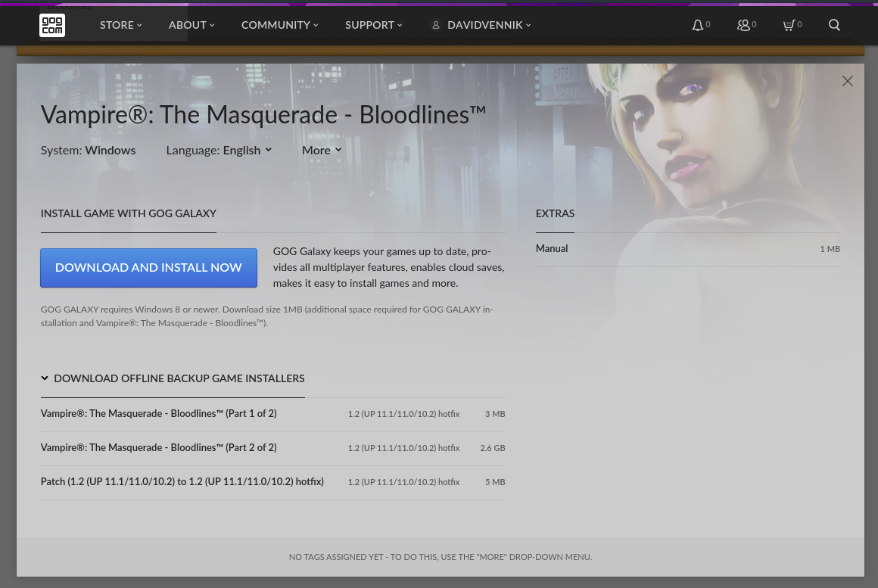Viewport: 878px width, 588px height.
Task: Open the COMMUNITY menu
Action: 279,25
